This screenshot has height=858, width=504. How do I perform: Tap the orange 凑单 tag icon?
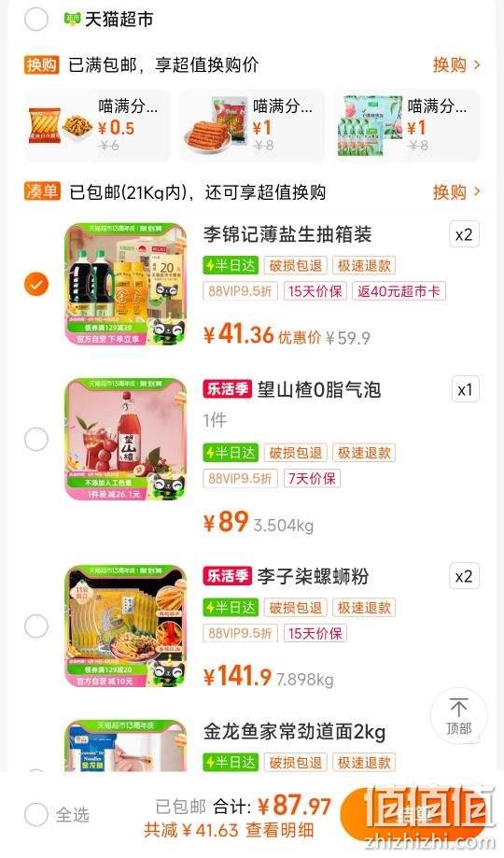(42, 192)
